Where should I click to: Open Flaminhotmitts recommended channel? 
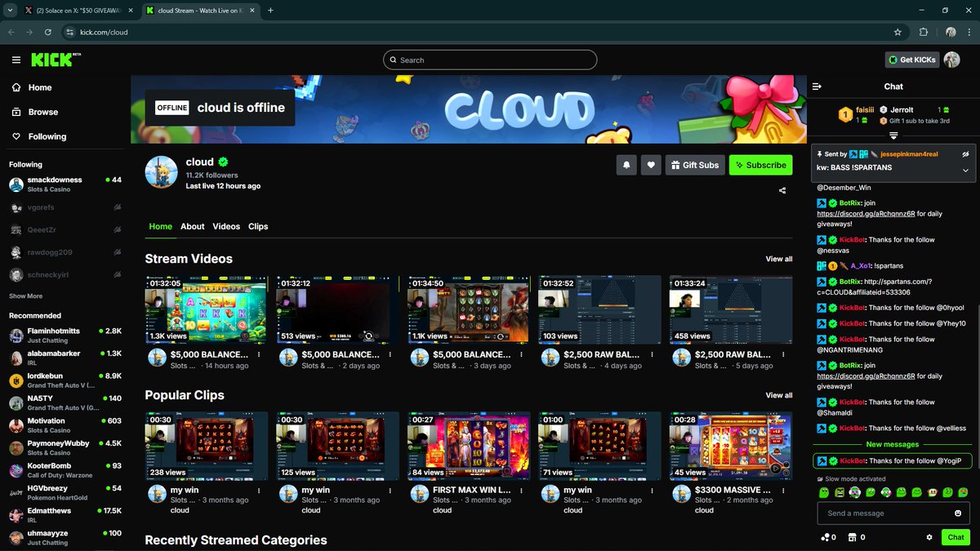coord(65,335)
